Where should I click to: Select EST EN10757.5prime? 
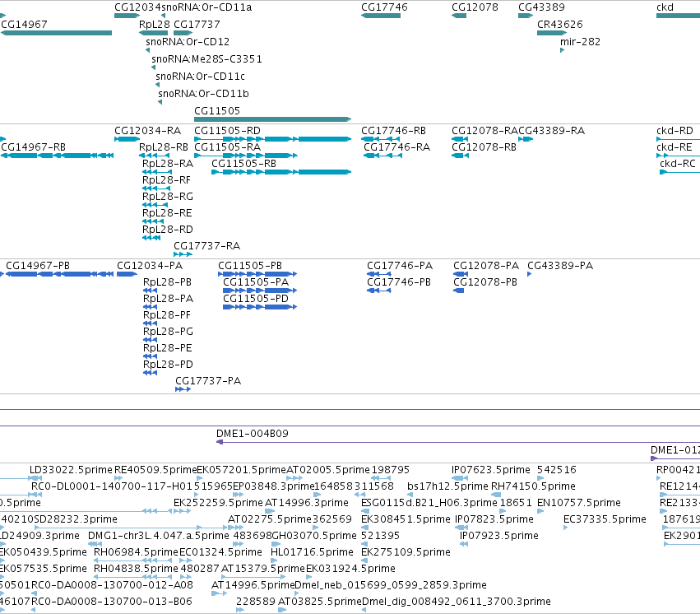pyautogui.click(x=579, y=503)
